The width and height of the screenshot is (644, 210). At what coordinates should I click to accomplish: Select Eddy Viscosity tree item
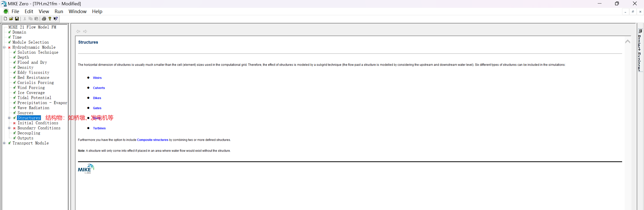33,73
